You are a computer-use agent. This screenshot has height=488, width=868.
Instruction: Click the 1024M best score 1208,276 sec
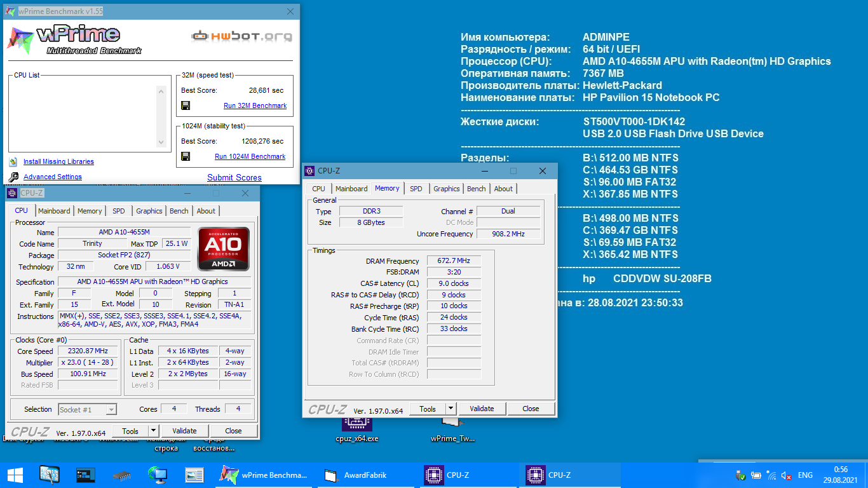pos(262,141)
